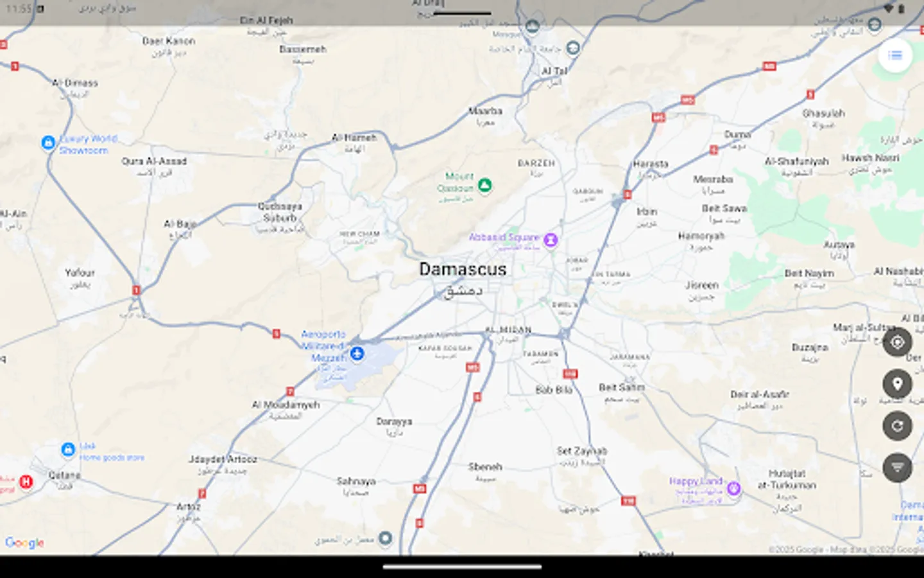Open the filter funnel icon
The width and height of the screenshot is (924, 578).
[897, 468]
